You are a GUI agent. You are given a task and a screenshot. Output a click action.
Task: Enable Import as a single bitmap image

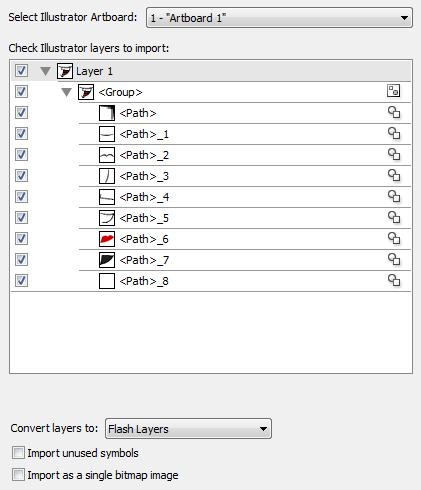pyautogui.click(x=18, y=474)
